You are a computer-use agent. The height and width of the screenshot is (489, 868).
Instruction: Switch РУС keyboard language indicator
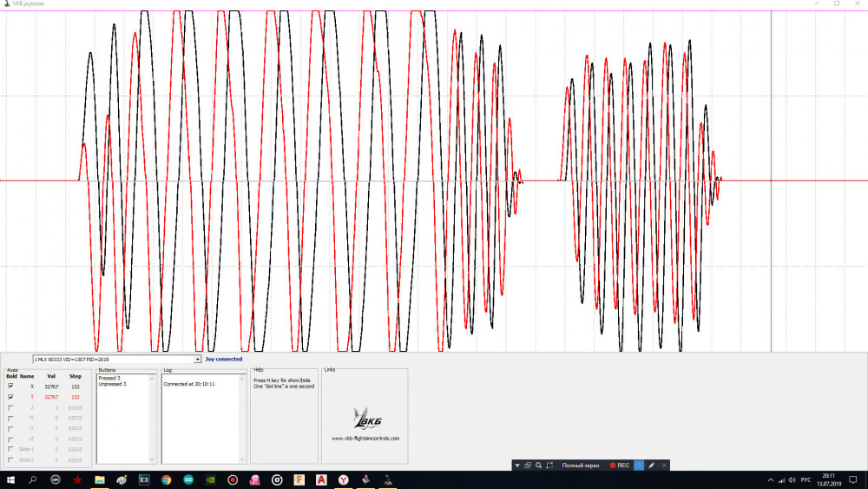(805, 479)
